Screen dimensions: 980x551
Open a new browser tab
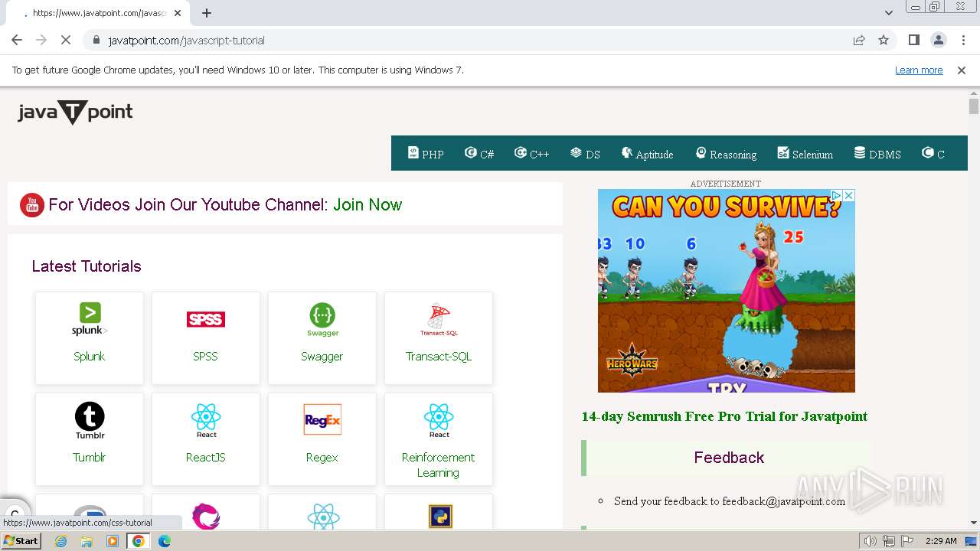207,13
